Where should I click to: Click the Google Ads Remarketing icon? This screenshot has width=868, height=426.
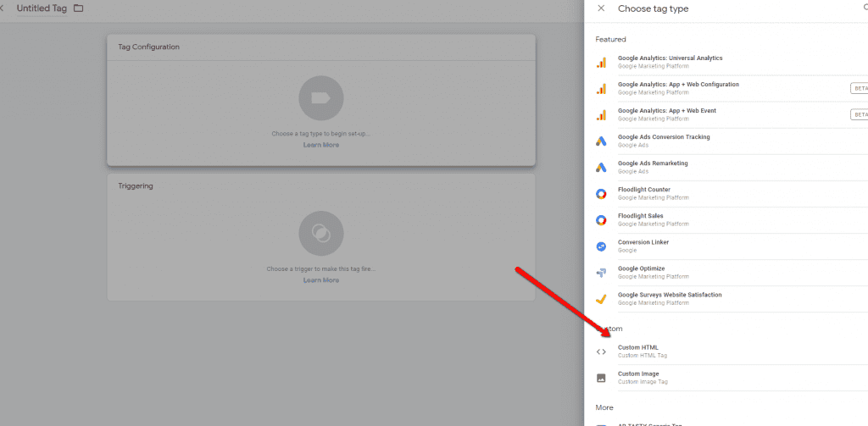pos(601,167)
